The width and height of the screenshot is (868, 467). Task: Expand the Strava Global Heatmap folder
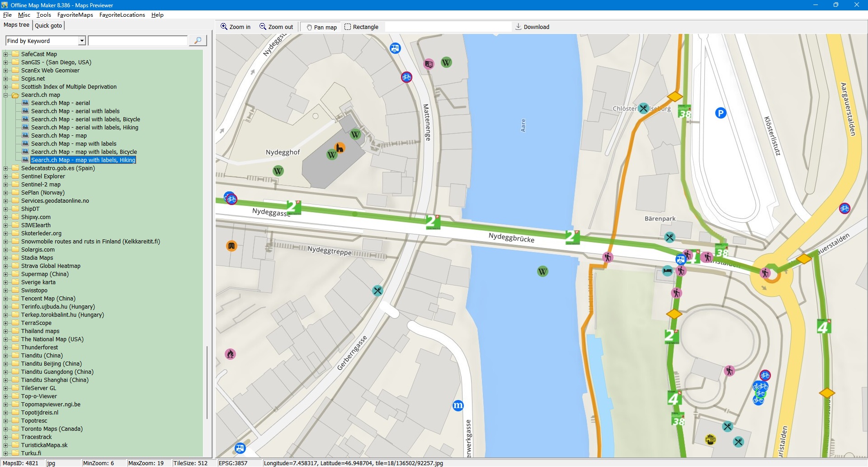pos(6,266)
